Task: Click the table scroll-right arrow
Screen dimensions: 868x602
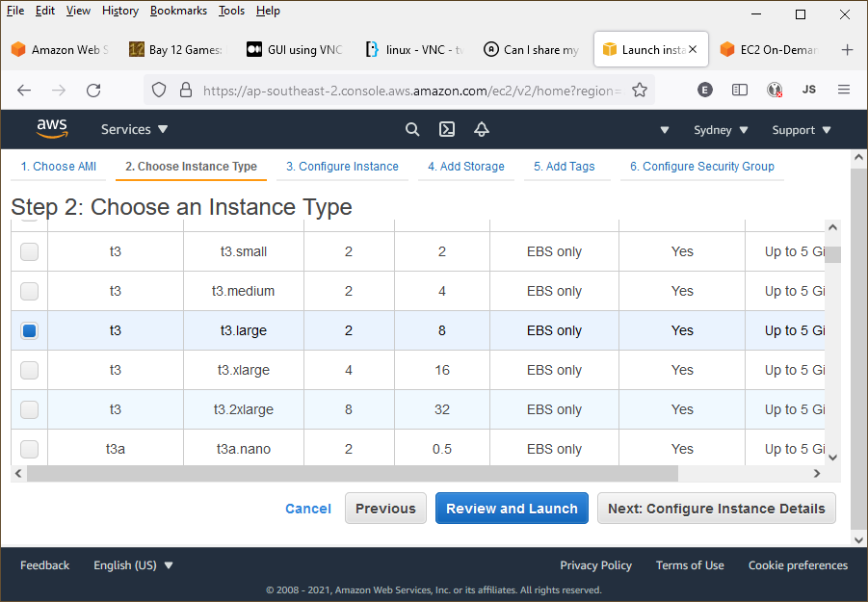Action: click(817, 474)
